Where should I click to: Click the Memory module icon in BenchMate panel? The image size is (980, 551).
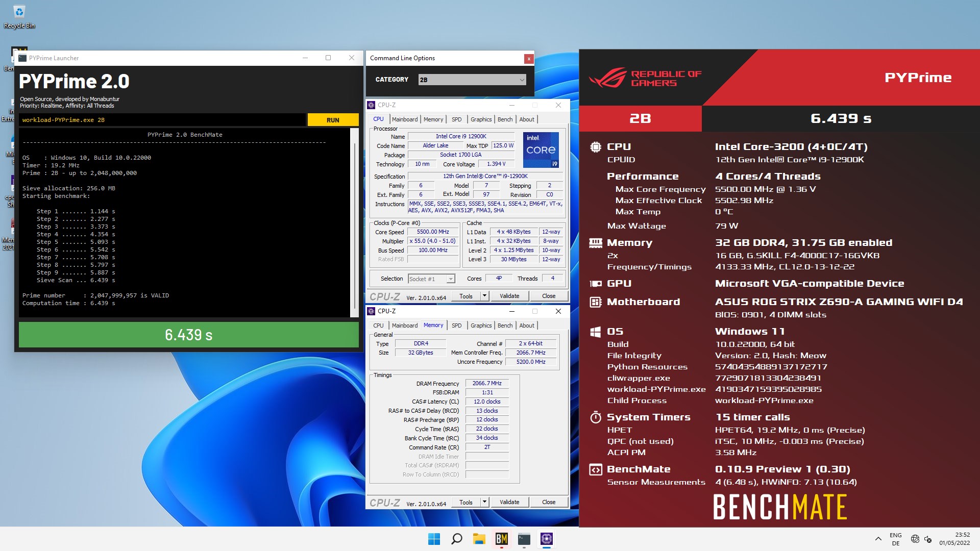pyautogui.click(x=595, y=243)
